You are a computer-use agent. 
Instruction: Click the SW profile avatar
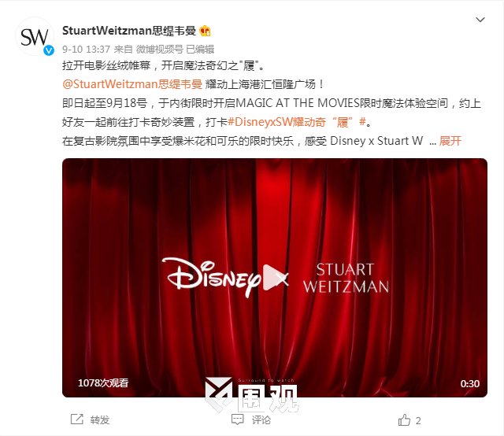[x=35, y=36]
